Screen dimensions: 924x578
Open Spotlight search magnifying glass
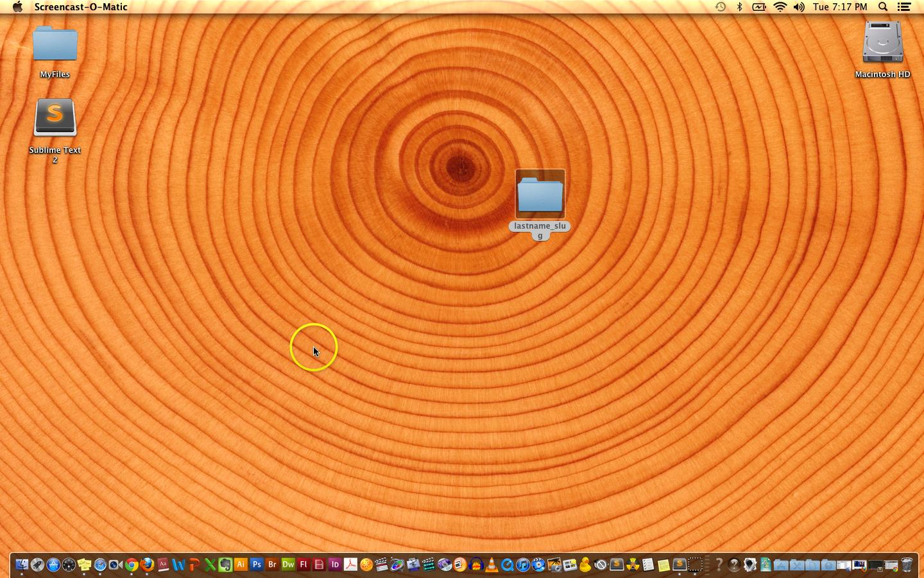[883, 7]
